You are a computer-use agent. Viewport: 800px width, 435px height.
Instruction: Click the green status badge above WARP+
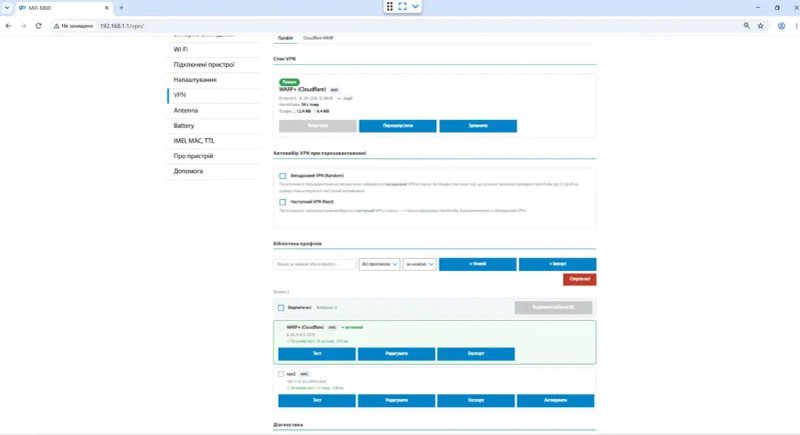[289, 82]
